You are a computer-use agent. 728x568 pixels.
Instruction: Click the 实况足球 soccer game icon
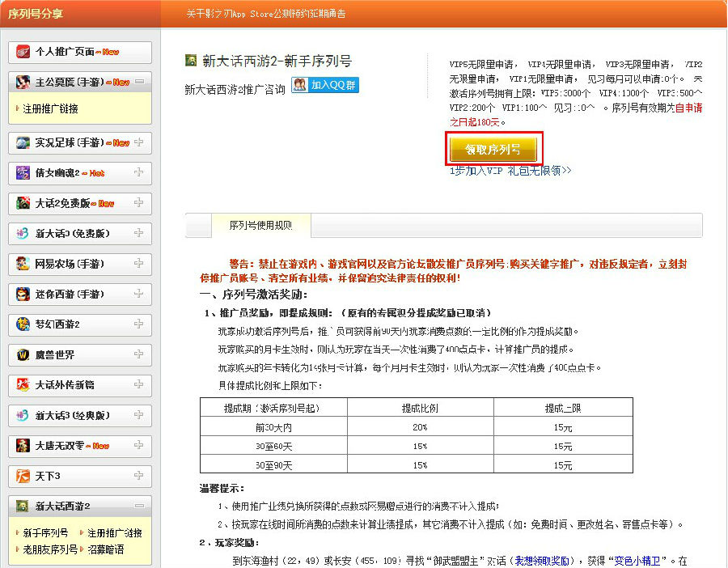[23, 142]
